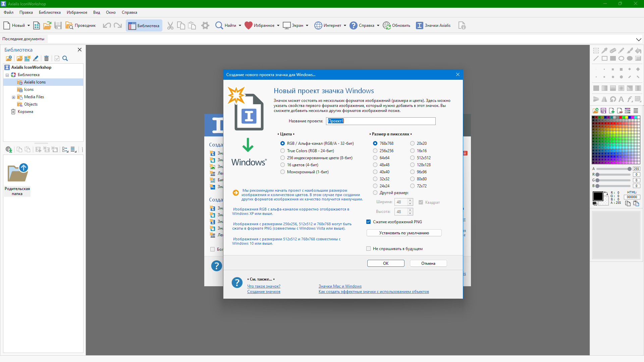Select the text A tool in tools panel
Screen dimensions: 644x362
[x=621, y=99]
